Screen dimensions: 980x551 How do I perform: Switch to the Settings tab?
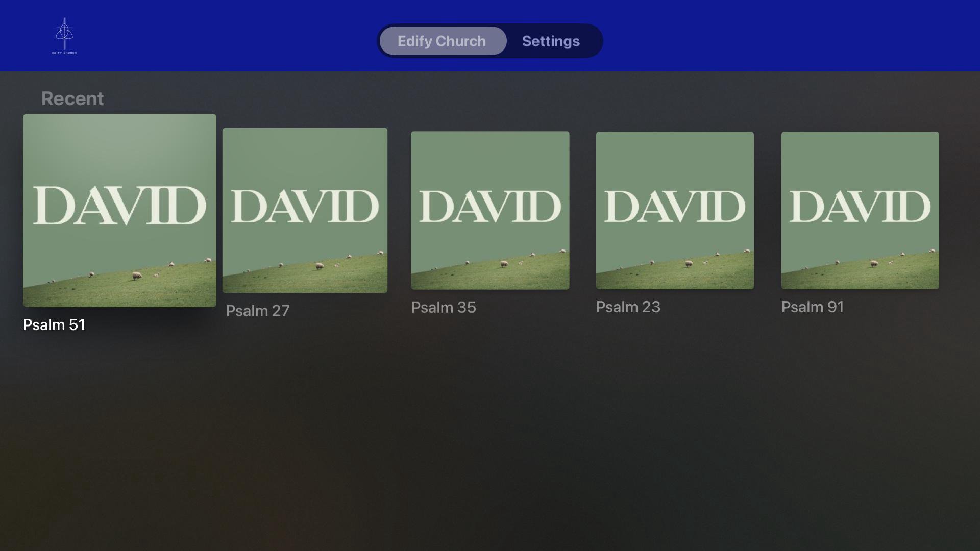551,41
